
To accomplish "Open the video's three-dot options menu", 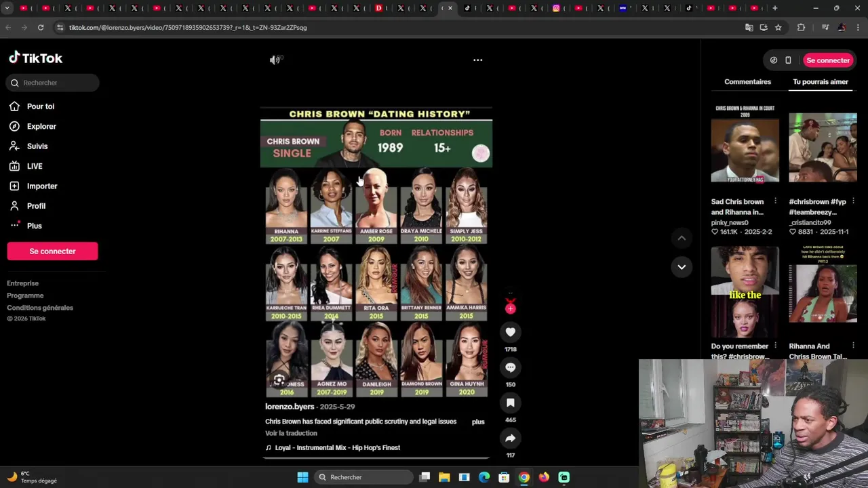I will (478, 60).
